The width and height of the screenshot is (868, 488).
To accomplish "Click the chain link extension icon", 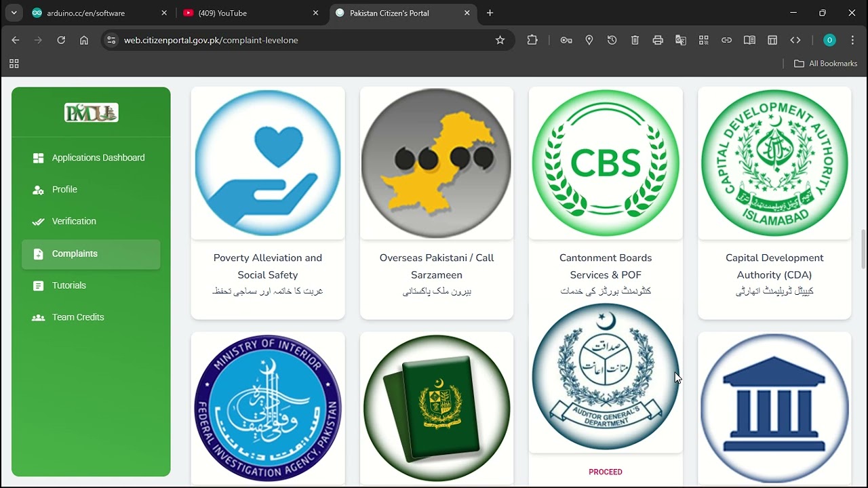I will (726, 40).
